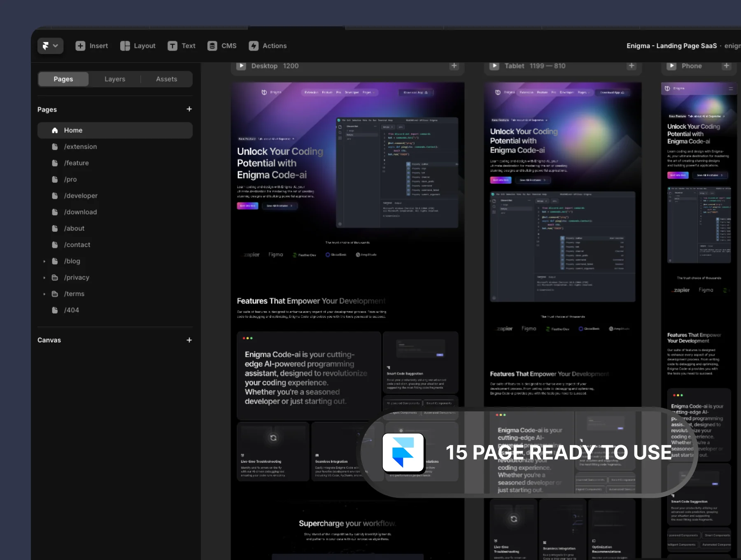Add breakpoint via Desktop plus button
741x560 pixels.
coord(454,66)
